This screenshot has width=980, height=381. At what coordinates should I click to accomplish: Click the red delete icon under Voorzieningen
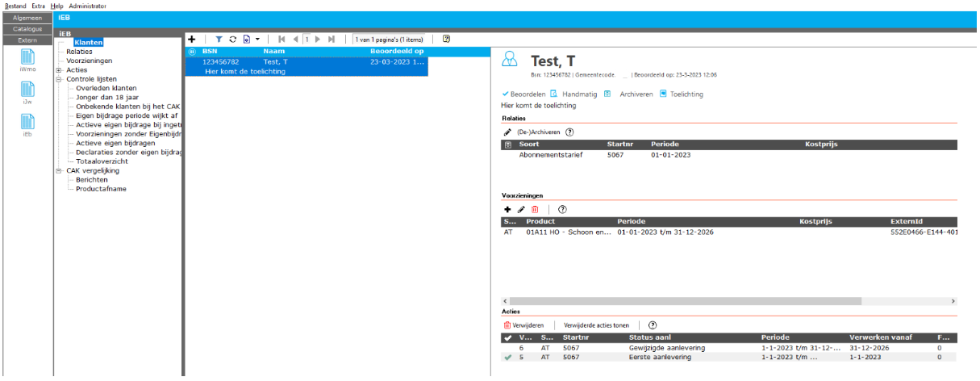tap(535, 210)
